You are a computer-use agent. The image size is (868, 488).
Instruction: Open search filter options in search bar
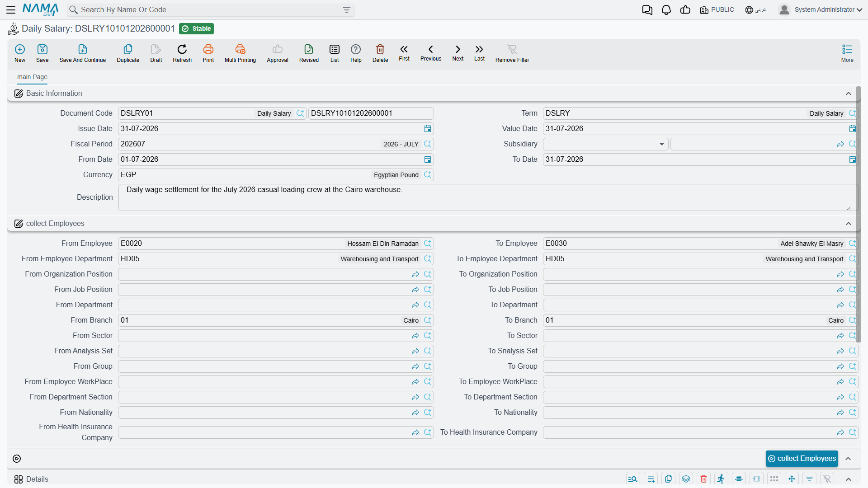coord(347,10)
